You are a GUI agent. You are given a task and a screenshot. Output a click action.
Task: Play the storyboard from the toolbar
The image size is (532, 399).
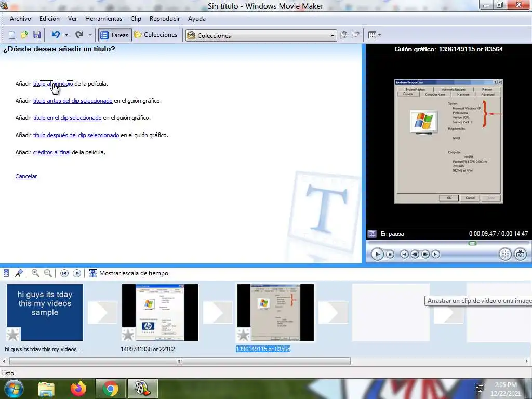(77, 273)
